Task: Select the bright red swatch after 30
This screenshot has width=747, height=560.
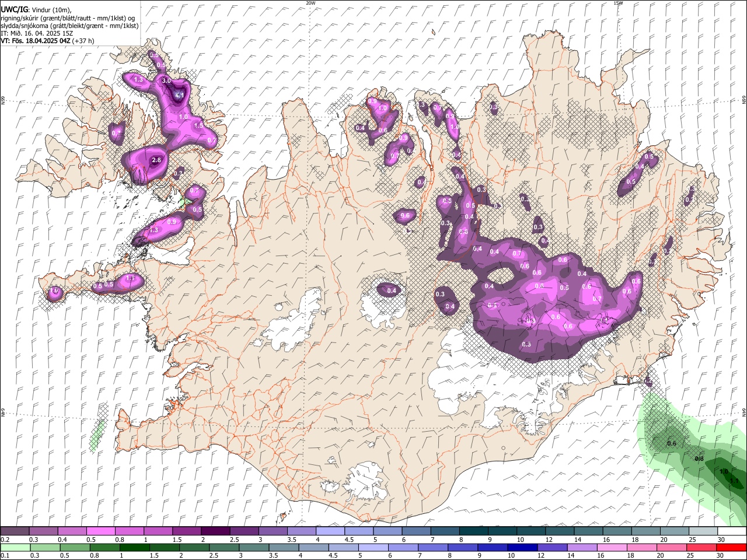Action: [x=731, y=547]
